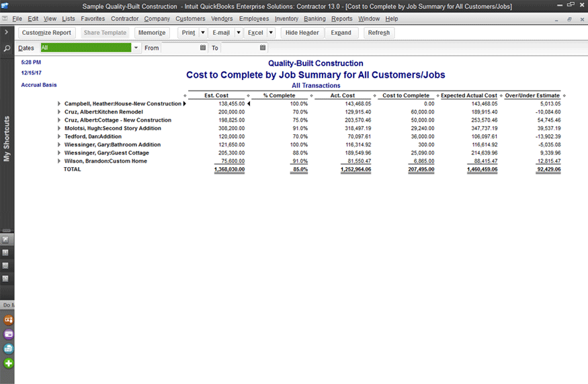Click the Customize Report button
Viewport: 588px width, 384px height.
pos(46,32)
